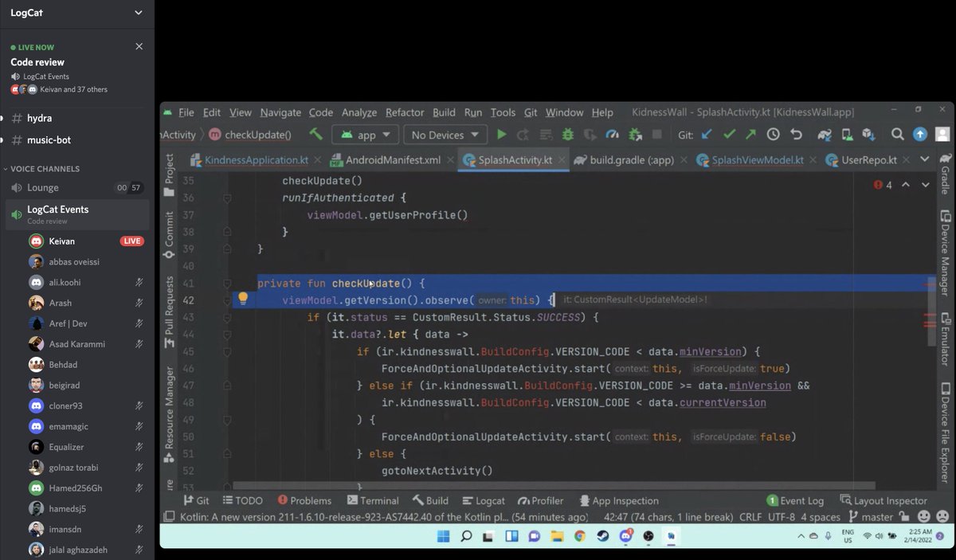Toggle the Project tool window
Image resolution: width=956 pixels, height=560 pixels.
169,175
